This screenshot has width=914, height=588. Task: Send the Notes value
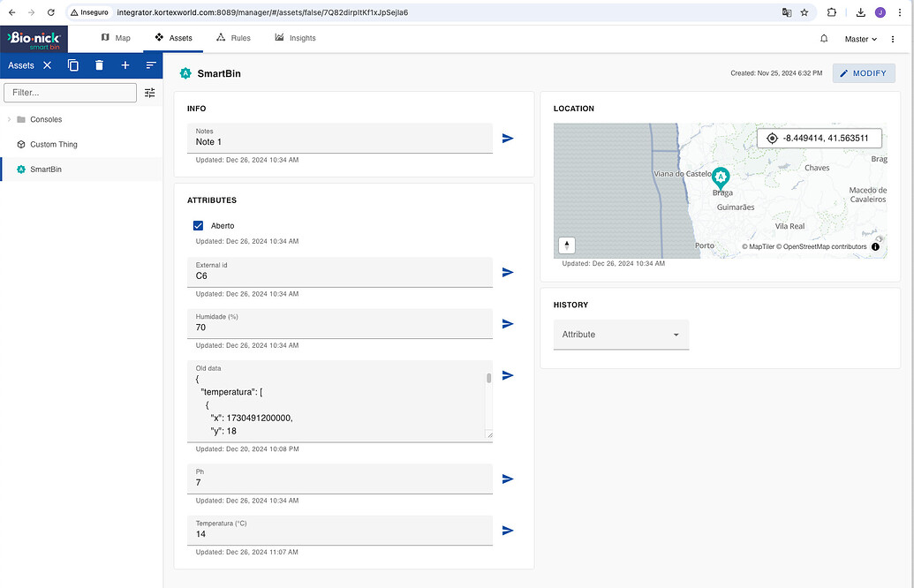coord(508,138)
